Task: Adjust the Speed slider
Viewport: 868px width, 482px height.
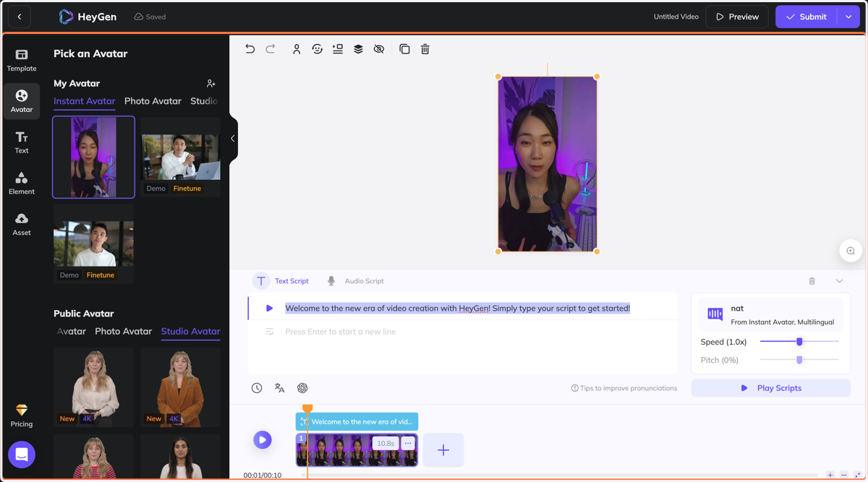Action: point(799,342)
